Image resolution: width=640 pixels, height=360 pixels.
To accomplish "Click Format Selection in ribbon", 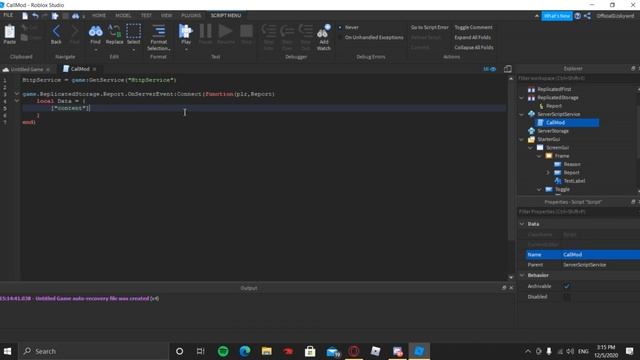I will (x=159, y=38).
